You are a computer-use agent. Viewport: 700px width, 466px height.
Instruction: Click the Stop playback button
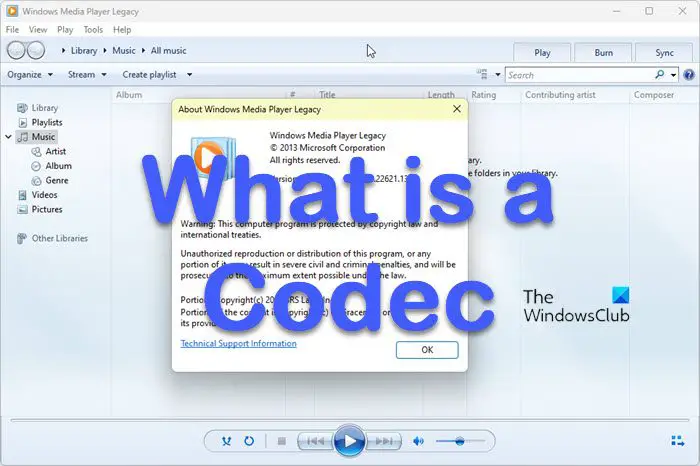tap(281, 441)
